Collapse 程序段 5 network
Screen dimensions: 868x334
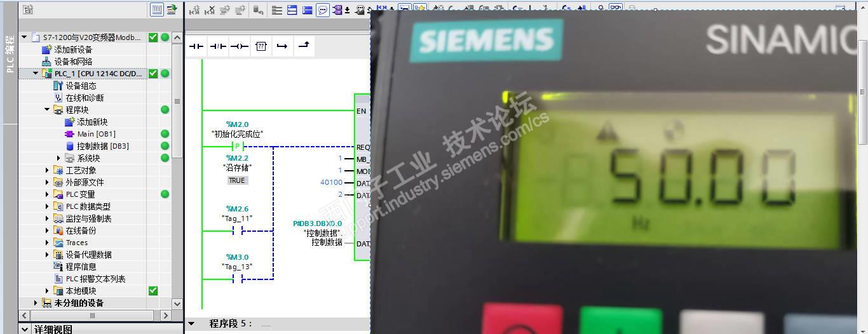point(191,323)
